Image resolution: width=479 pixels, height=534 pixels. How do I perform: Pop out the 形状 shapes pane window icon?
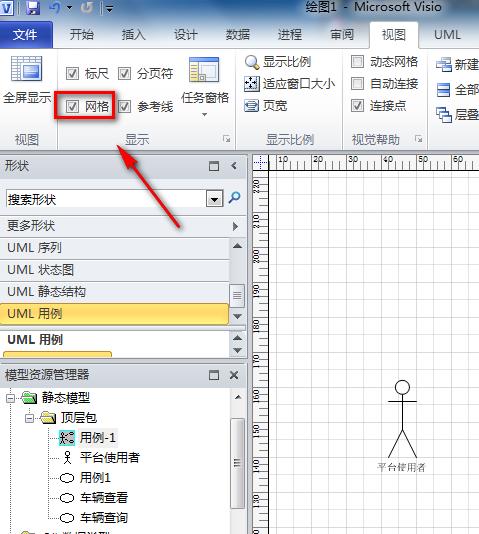[214, 166]
